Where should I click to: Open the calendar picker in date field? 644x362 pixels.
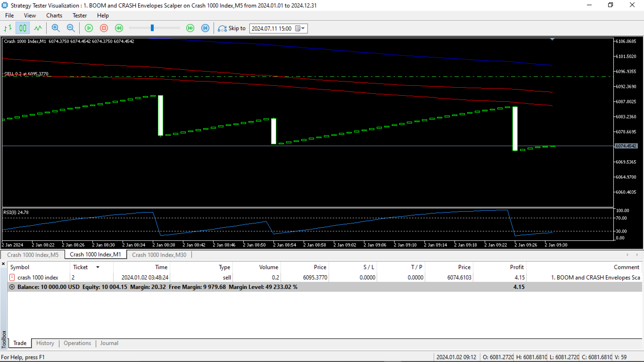(297, 28)
